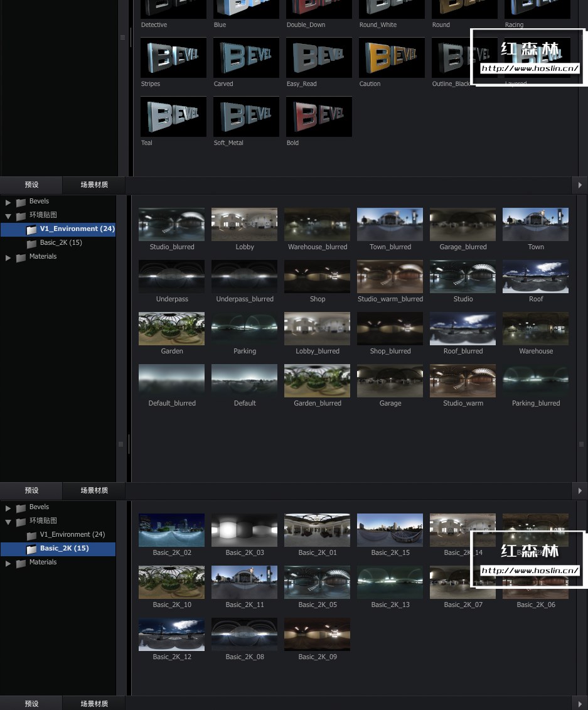The height and width of the screenshot is (710, 588).
Task: Choose the orange Caution bevel preset
Action: 392,58
